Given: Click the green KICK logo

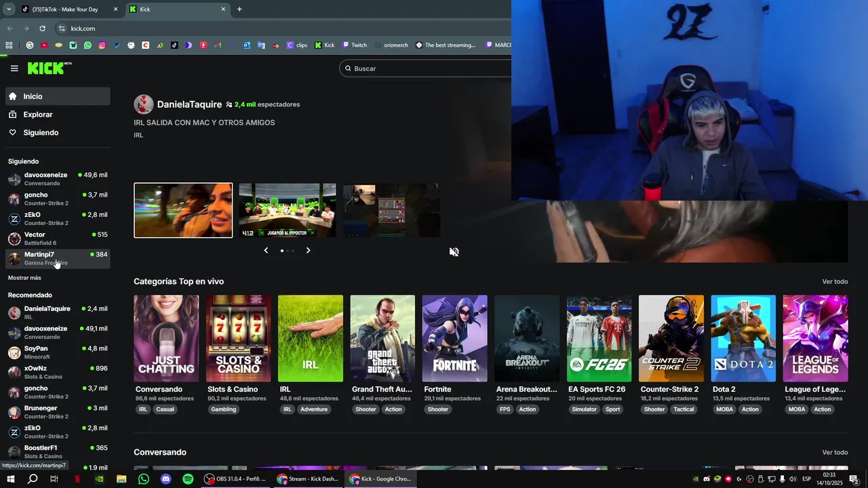Looking at the screenshot, I should coord(49,68).
